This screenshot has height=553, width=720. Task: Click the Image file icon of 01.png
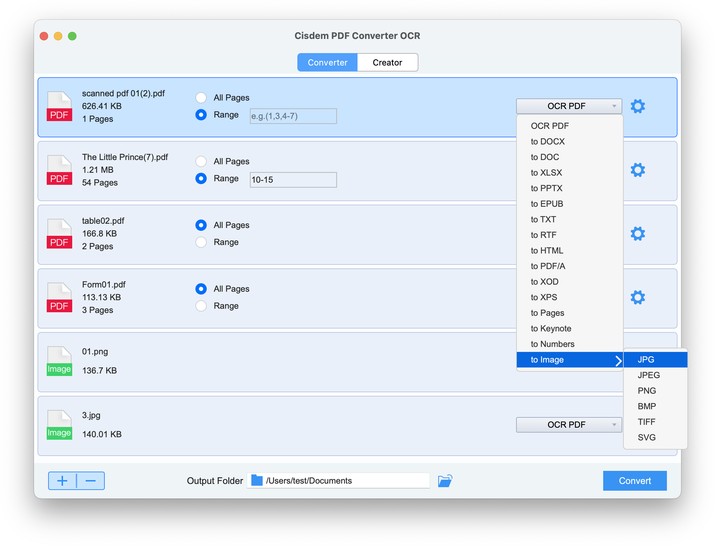59,363
